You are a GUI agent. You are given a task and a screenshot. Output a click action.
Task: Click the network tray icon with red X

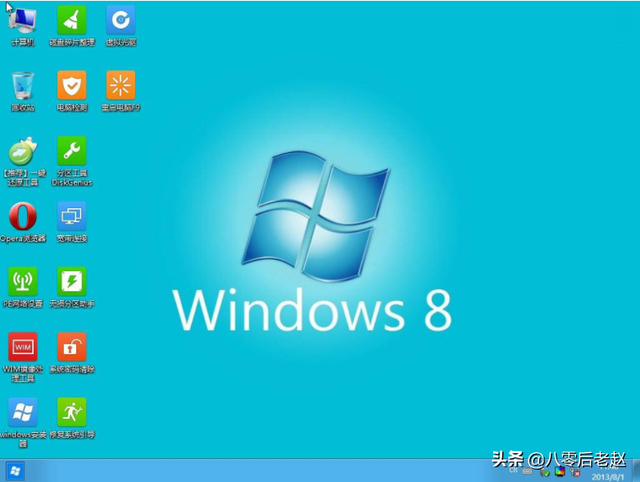pos(576,473)
